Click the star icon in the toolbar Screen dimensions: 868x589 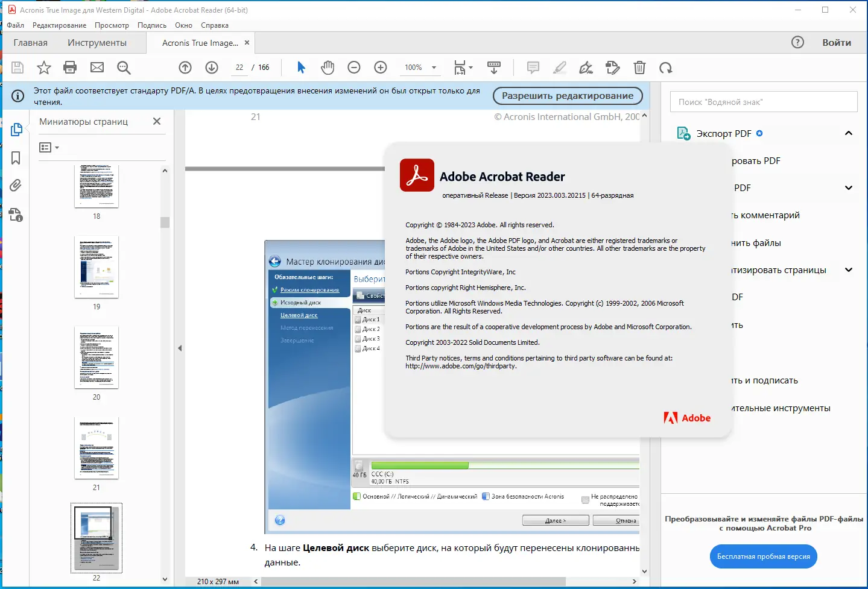coord(44,68)
